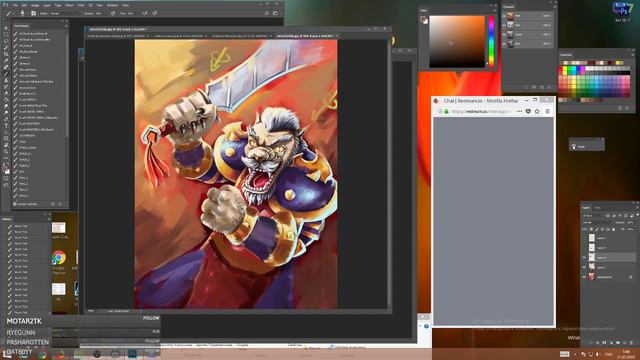640x360 pixels.
Task: Load channel as selection icon in Channels
Action: 526,87
